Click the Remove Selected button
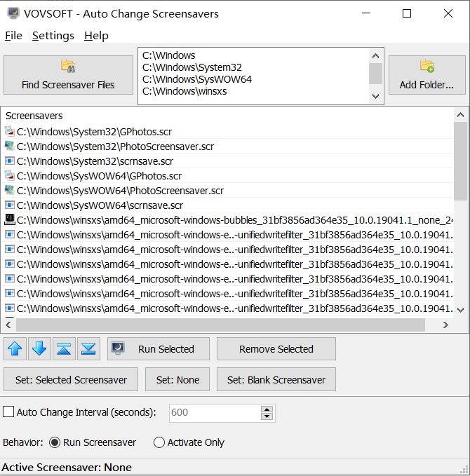Screen dimensions: 470x476 276,349
